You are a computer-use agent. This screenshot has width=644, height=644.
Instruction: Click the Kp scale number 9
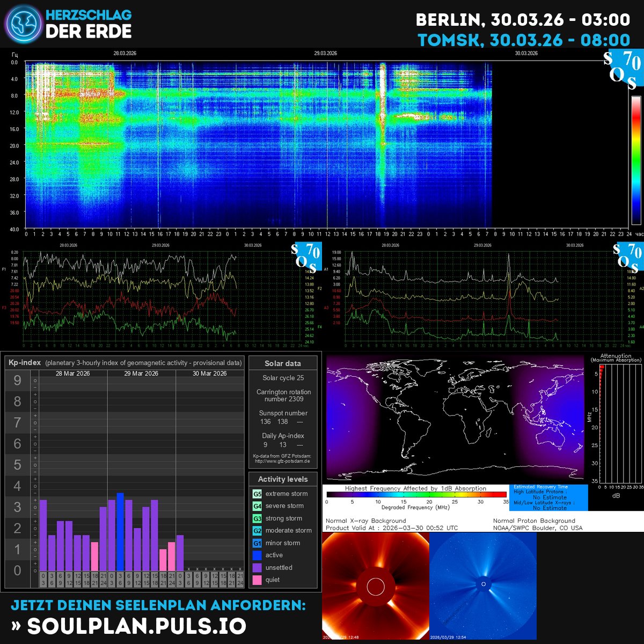coord(18,380)
